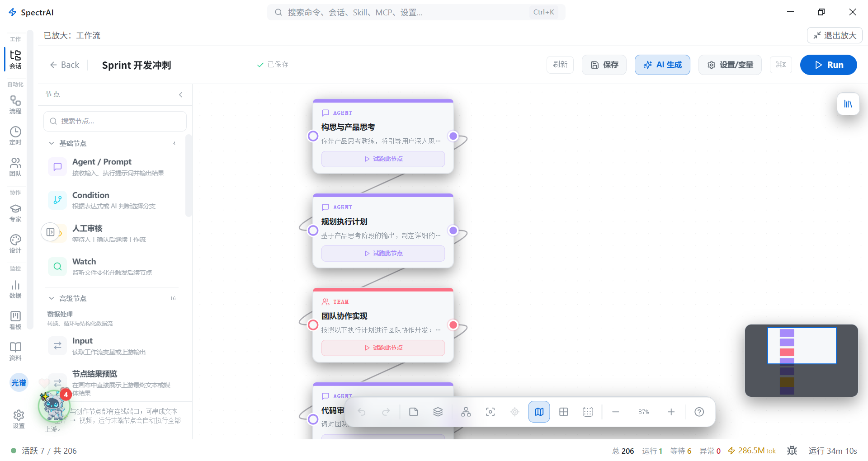Viewport: 868px width, 461px height.
Task: Open the 流程 workflow sidebar icon
Action: pyautogui.click(x=15, y=104)
